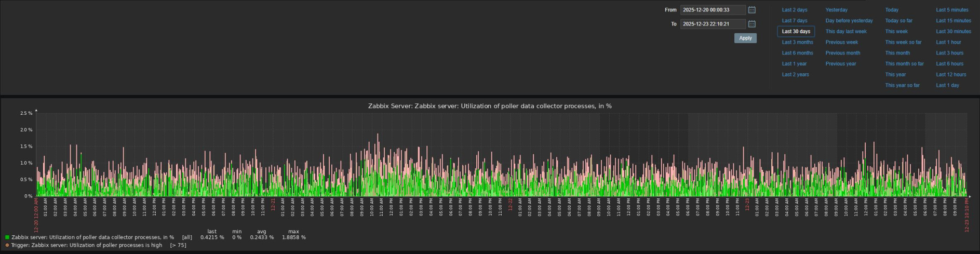Click the [all] label in legend
This screenshot has height=254, width=980.
tap(187, 237)
